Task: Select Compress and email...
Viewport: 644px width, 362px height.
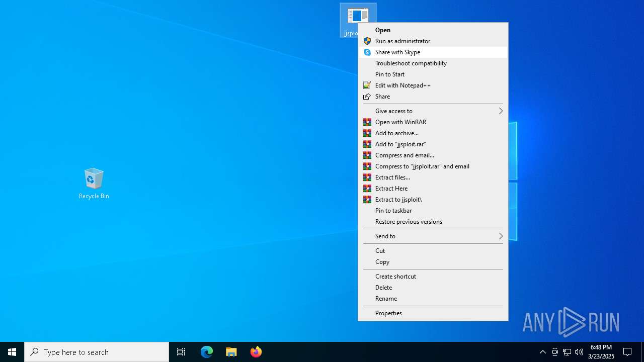Action: (x=433, y=155)
